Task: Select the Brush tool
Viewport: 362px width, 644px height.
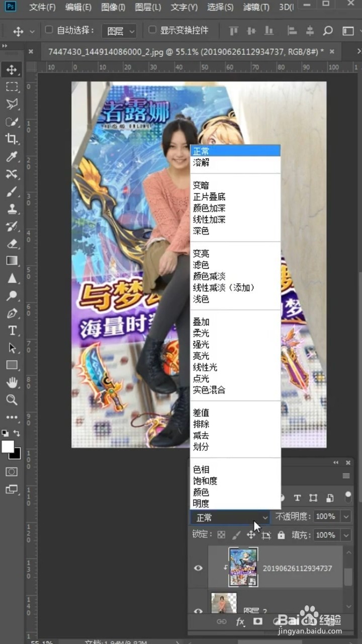Action: [x=12, y=191]
